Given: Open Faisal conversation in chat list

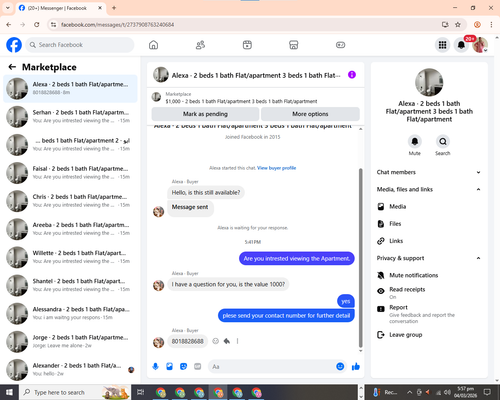Looking at the screenshot, I should (x=70, y=173).
